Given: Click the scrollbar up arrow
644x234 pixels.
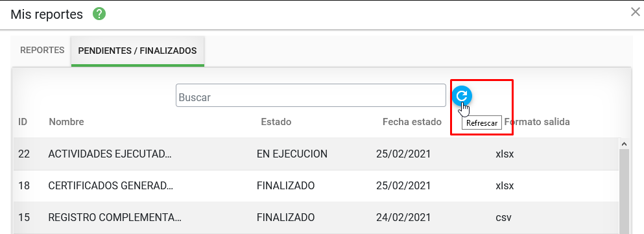Looking at the screenshot, I should 624,144.
